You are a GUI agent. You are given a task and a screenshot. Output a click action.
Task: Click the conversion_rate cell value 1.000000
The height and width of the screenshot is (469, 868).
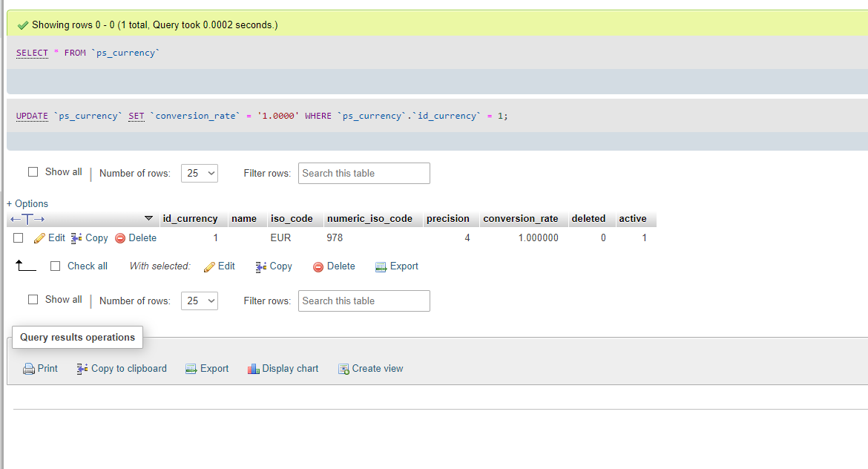coord(538,237)
